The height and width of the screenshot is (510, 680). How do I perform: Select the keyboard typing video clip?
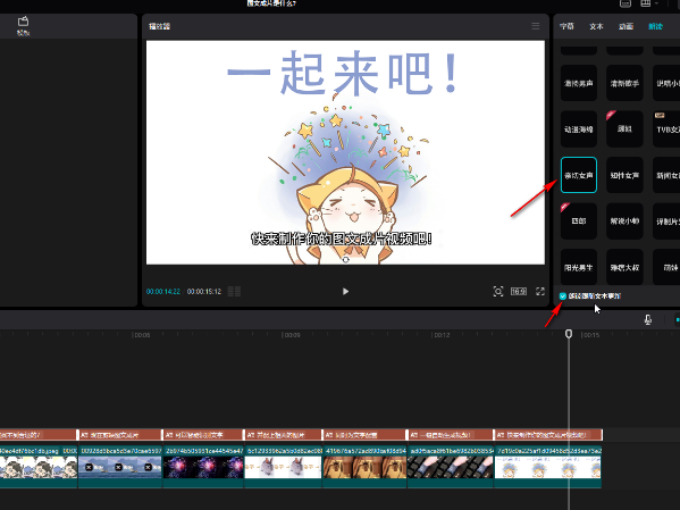click(x=450, y=467)
